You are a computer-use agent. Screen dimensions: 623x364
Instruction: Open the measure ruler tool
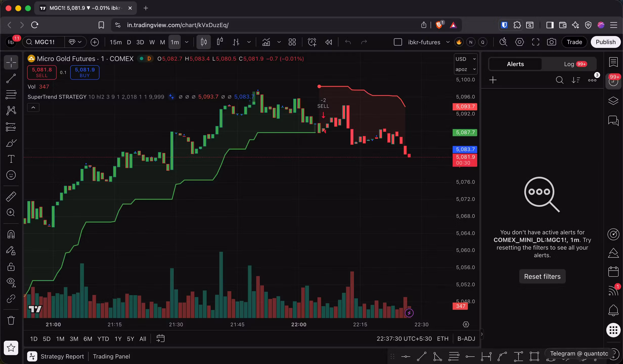[x=11, y=196]
